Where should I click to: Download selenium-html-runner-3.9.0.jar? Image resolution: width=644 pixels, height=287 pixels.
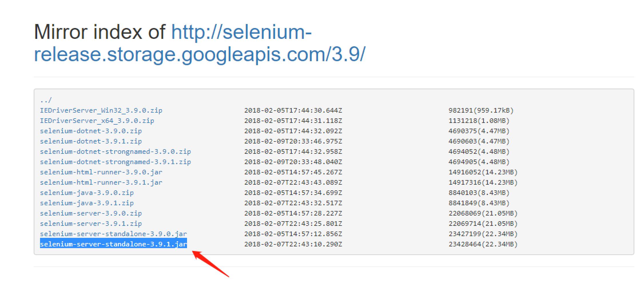(101, 172)
